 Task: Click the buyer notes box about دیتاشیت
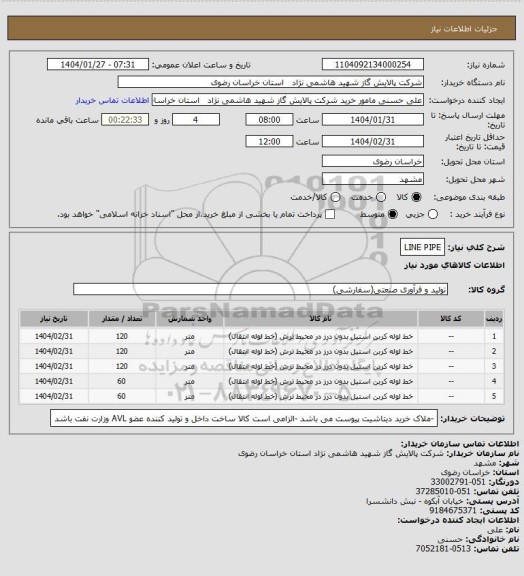(x=244, y=418)
